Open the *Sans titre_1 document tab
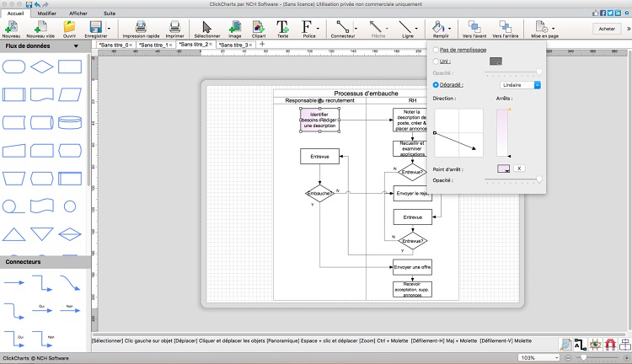 pyautogui.click(x=151, y=44)
